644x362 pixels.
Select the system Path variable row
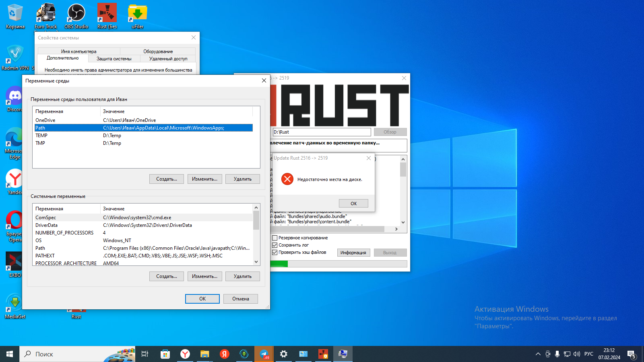[x=144, y=248]
